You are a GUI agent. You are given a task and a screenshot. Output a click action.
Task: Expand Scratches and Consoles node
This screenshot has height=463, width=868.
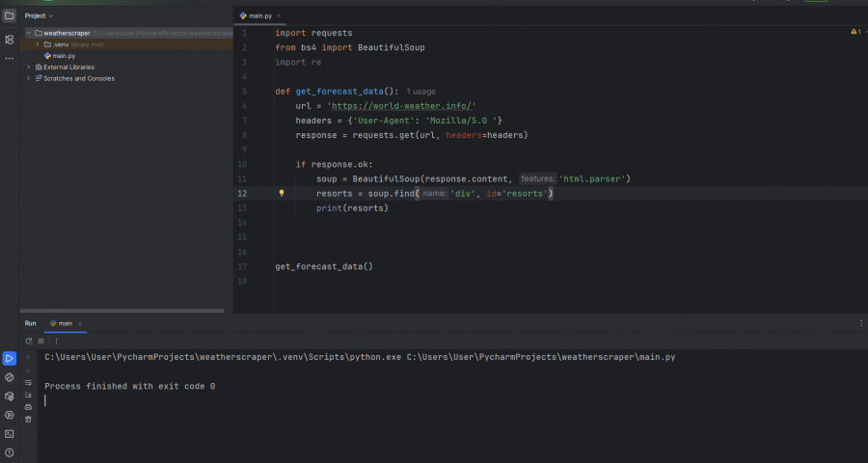coord(29,79)
